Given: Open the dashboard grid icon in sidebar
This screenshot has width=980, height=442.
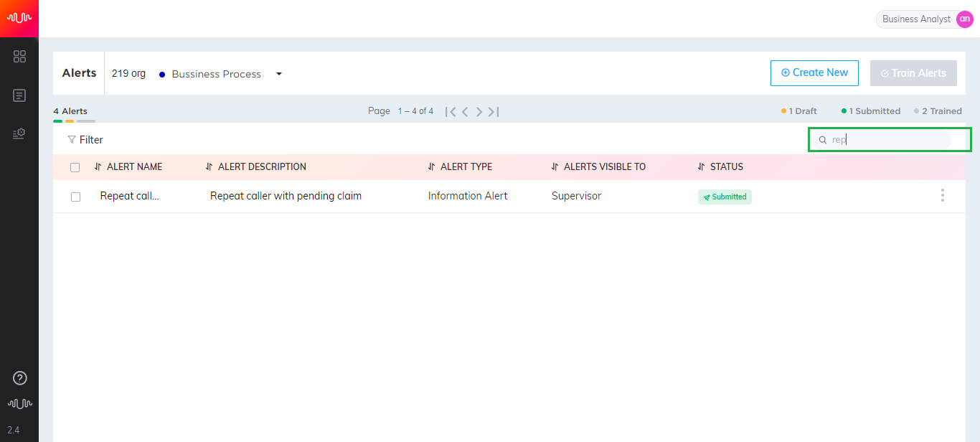Looking at the screenshot, I should [x=19, y=57].
